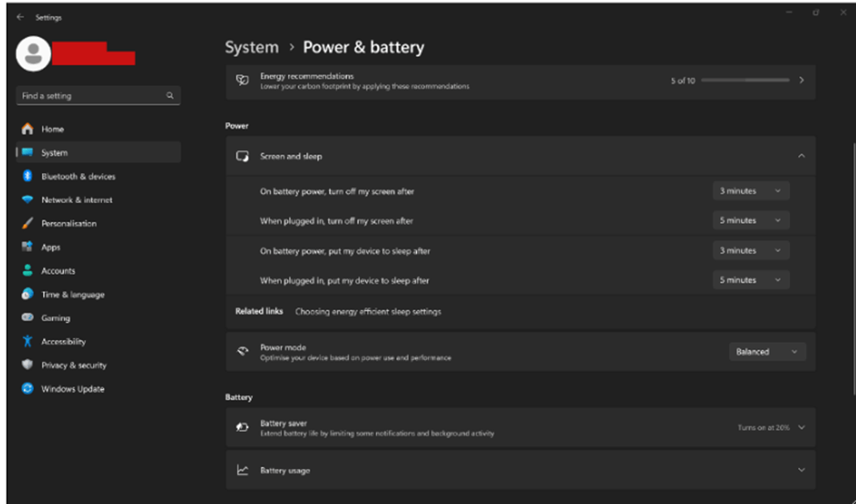Viewport: 856px width, 504px height.
Task: Click the Gaming controller icon
Action: pyautogui.click(x=27, y=317)
